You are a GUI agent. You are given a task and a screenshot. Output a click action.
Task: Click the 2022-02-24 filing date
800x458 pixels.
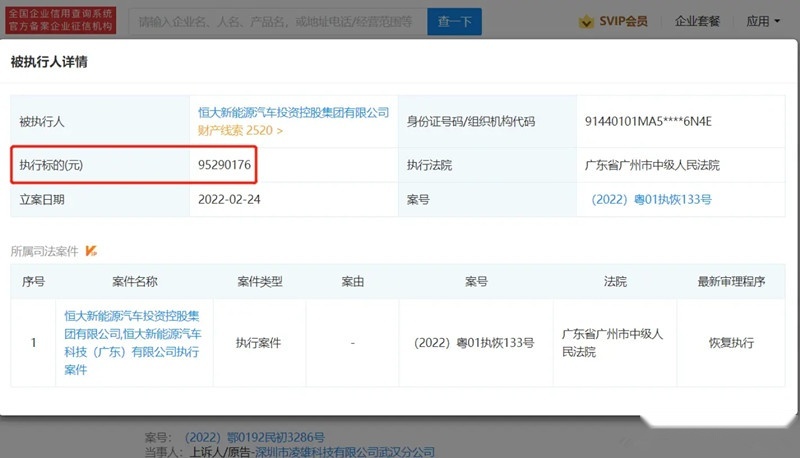[x=229, y=199]
